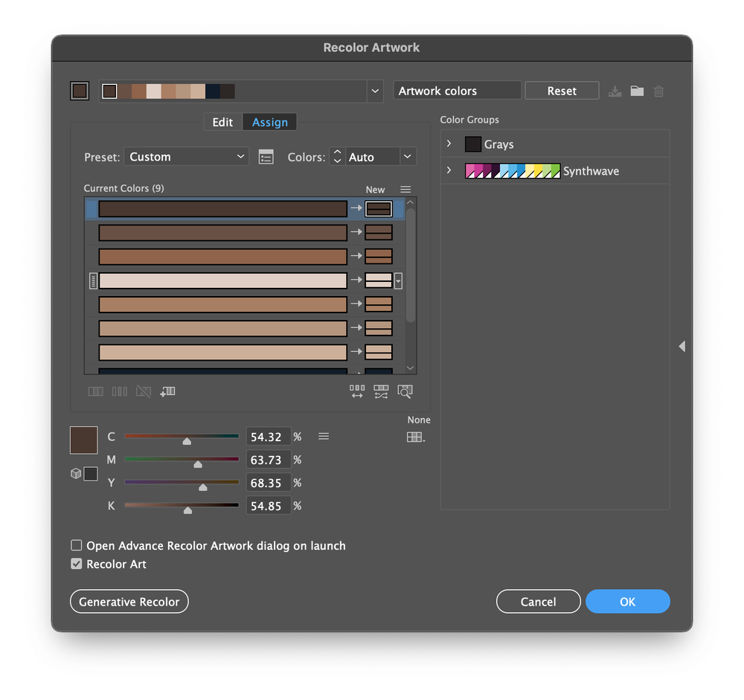Click the Cancel button

tap(538, 601)
